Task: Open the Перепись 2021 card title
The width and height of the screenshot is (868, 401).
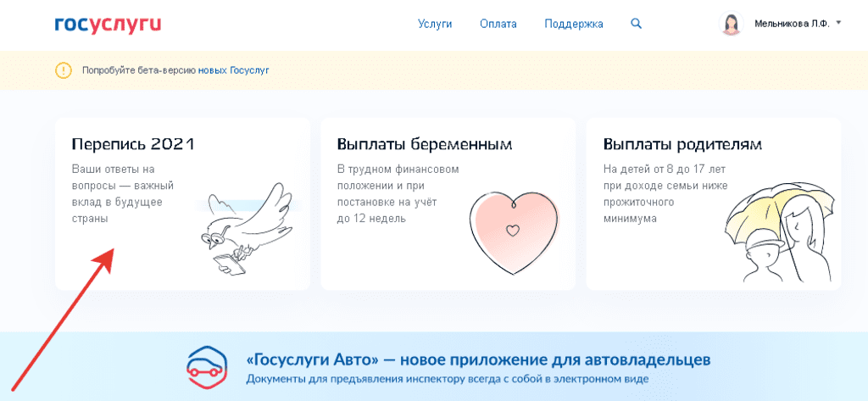Action: coord(133,145)
